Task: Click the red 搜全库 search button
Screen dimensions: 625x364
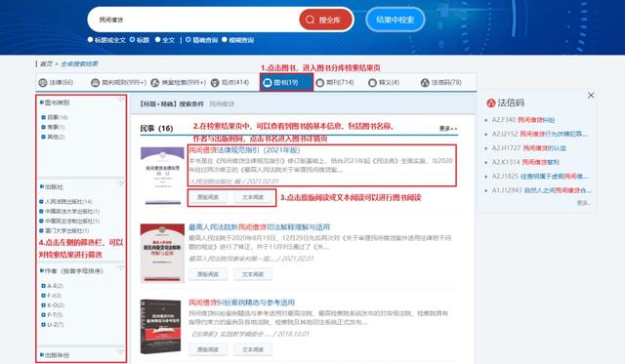Action: coord(325,20)
